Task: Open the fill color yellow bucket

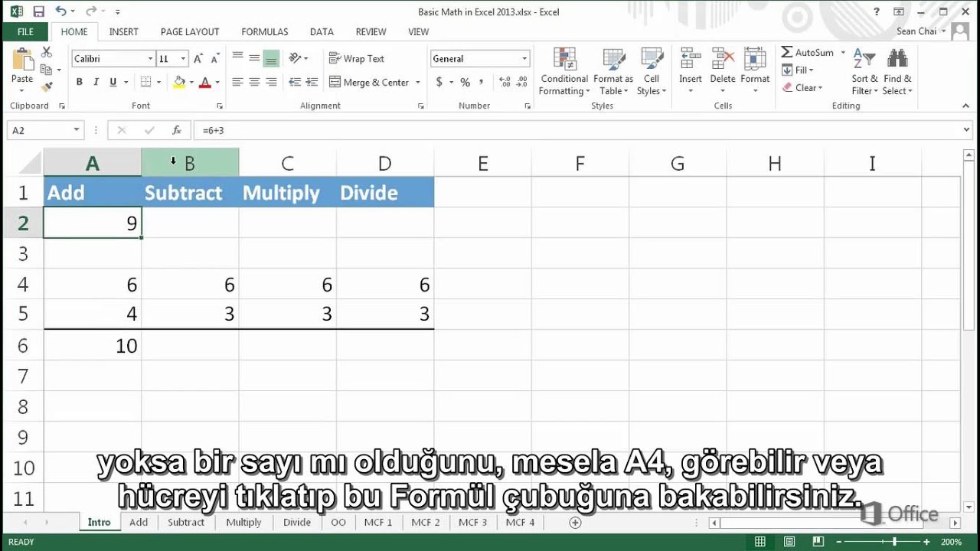Action: click(179, 82)
